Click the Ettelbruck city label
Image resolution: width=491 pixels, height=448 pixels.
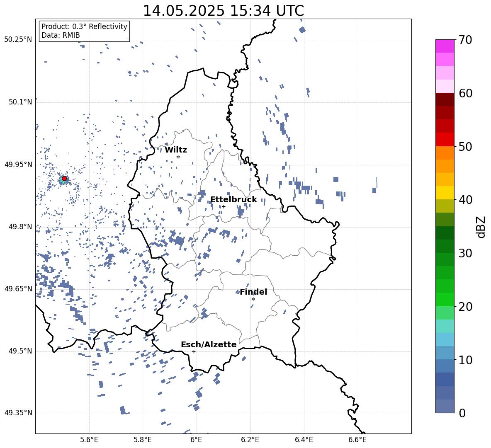pyautogui.click(x=233, y=200)
